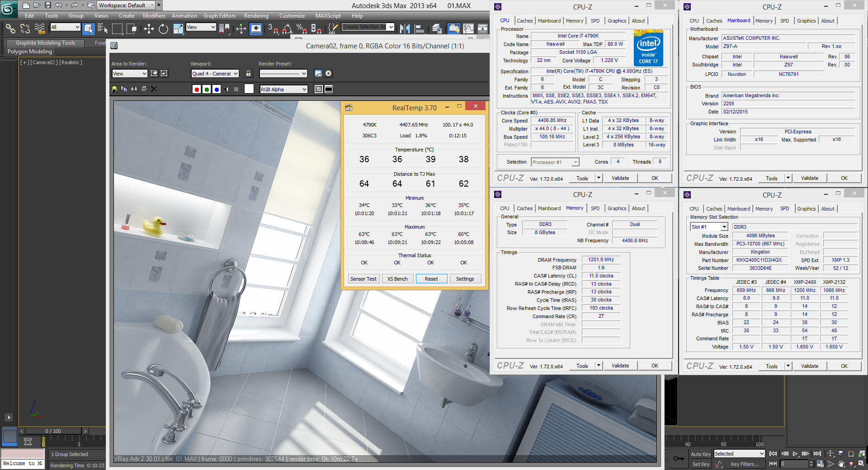Clear the render frame buffer
The width and height of the screenshot is (868, 470).
[x=154, y=89]
